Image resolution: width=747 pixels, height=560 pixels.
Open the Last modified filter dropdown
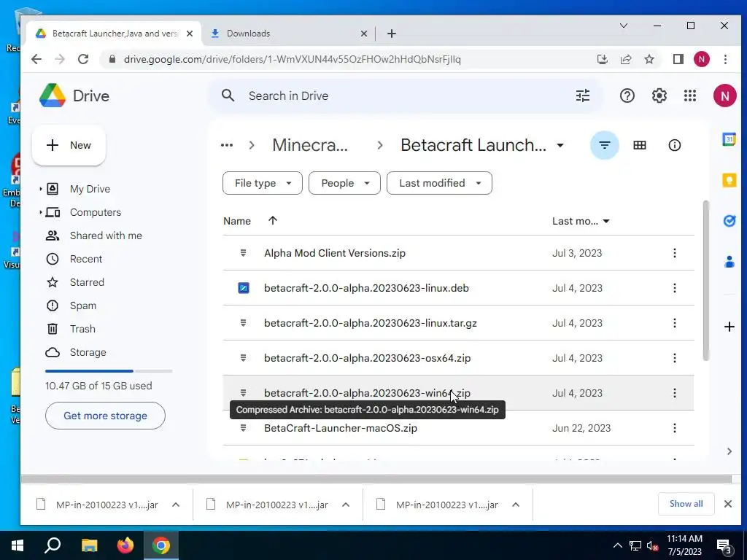(439, 183)
